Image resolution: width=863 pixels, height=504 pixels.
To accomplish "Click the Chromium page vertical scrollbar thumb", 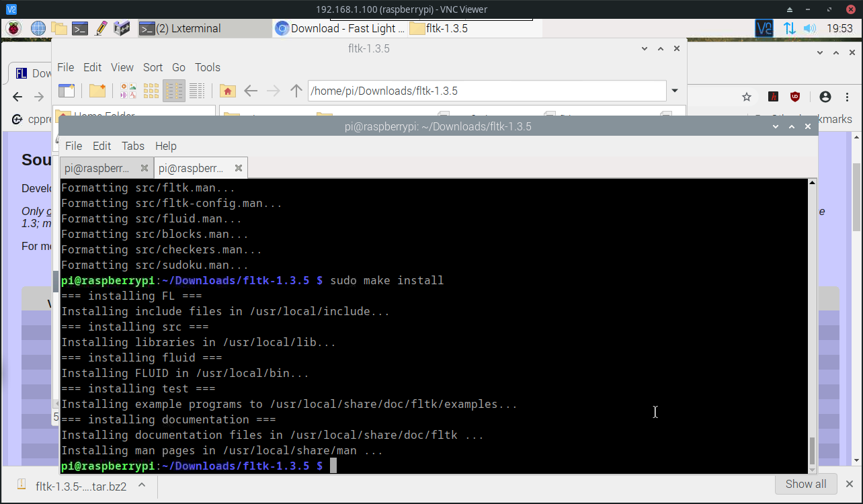I will click(x=857, y=196).
